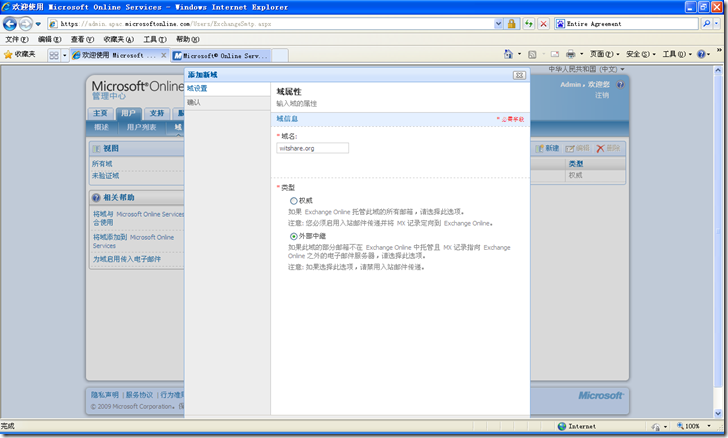Open the search provider dropdown arrow

(716, 24)
